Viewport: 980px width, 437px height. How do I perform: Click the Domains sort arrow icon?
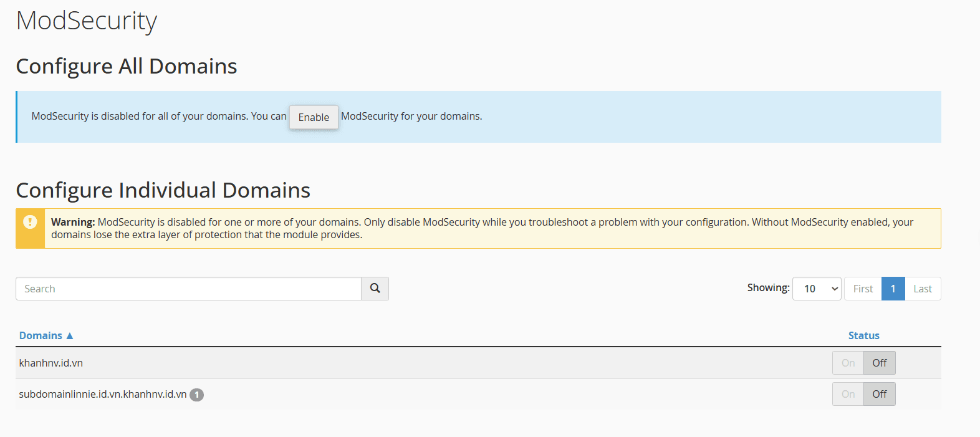click(70, 335)
